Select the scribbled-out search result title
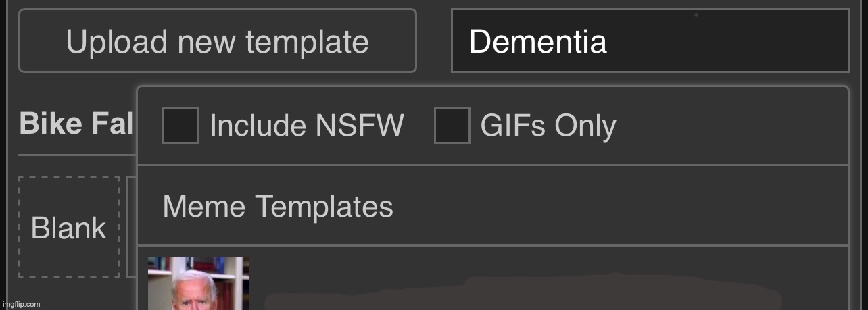This screenshot has height=310, width=868. [x=521, y=292]
